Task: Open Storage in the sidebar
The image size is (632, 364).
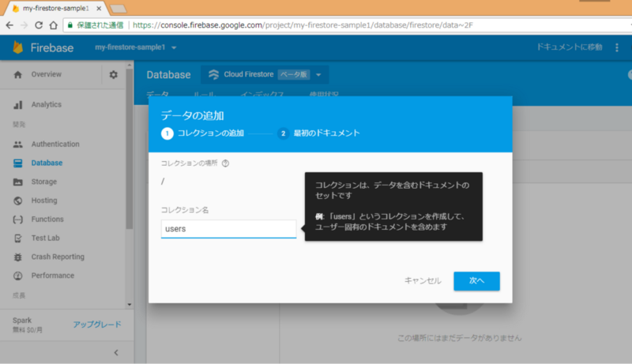Action: point(44,182)
